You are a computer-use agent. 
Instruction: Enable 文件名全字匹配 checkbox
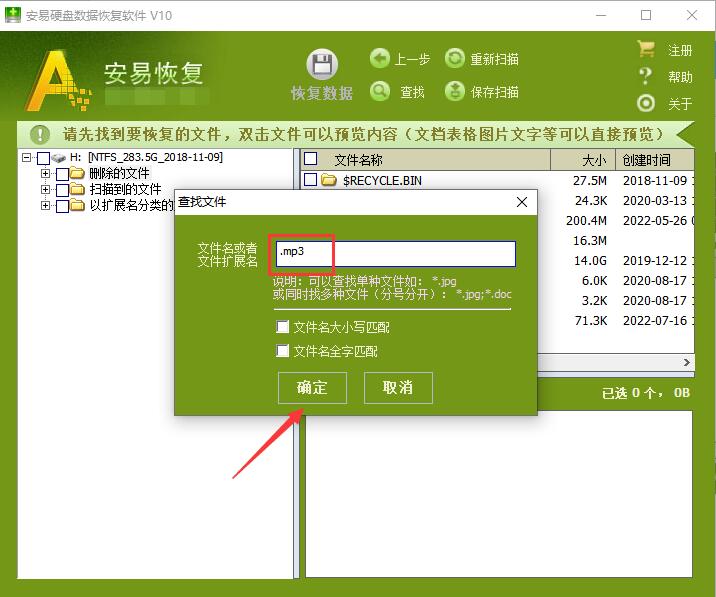point(283,351)
